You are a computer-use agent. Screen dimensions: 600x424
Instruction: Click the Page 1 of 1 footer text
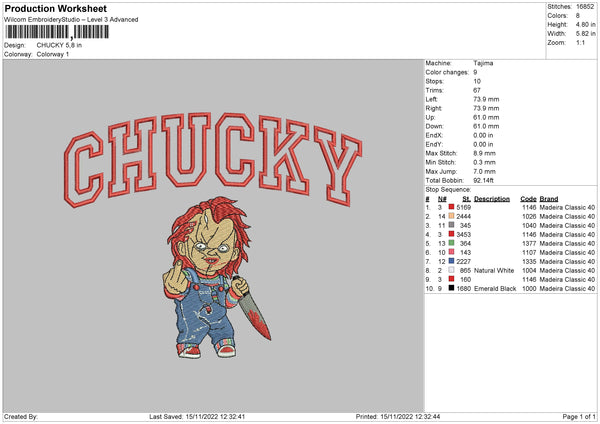[x=579, y=417]
